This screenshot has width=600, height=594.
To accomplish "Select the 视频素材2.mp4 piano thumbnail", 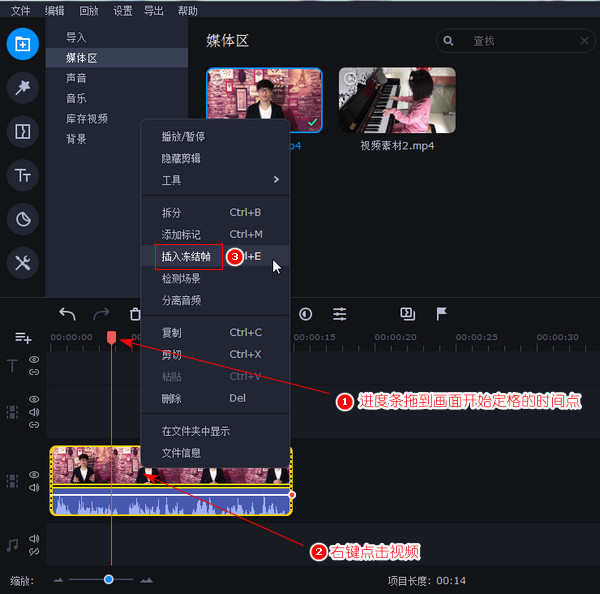I will tap(397, 100).
